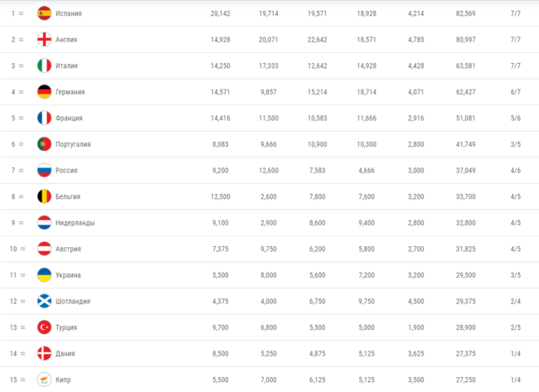This screenshot has height=392, width=539.
Task: Click Spain's total 82,569 value
Action: (x=466, y=13)
